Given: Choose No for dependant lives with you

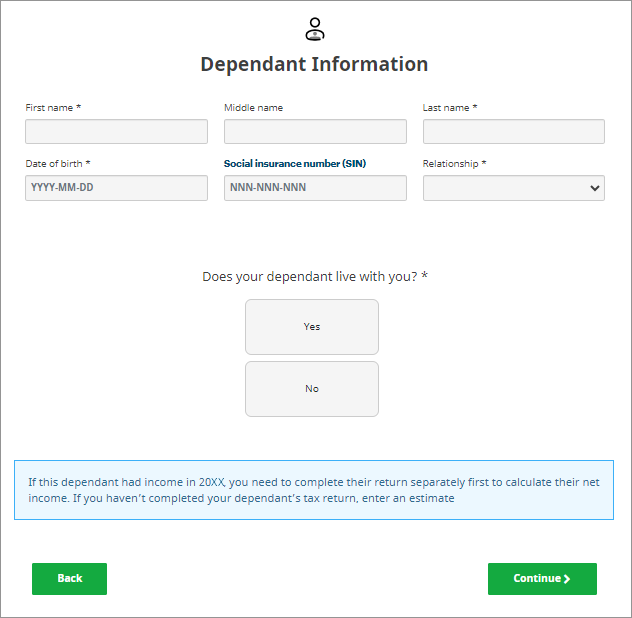Looking at the screenshot, I should pyautogui.click(x=312, y=389).
